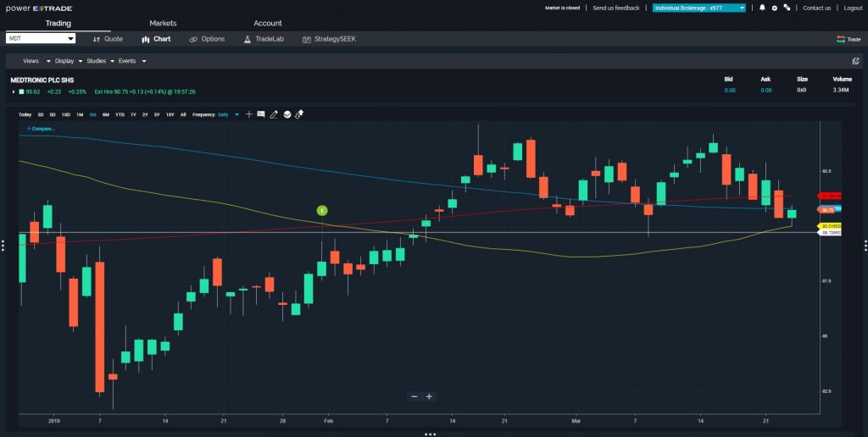Open the chart annotation note tool
Viewport: 868px width, 437px height.
click(261, 114)
